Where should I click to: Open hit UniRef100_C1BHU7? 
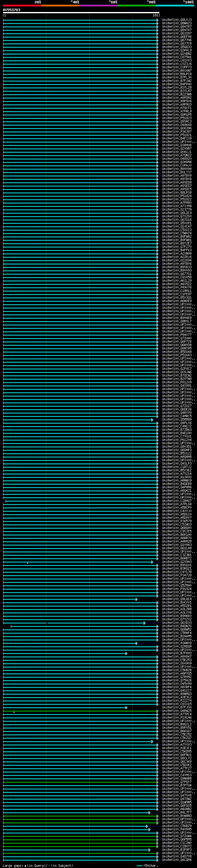[x=177, y=501]
